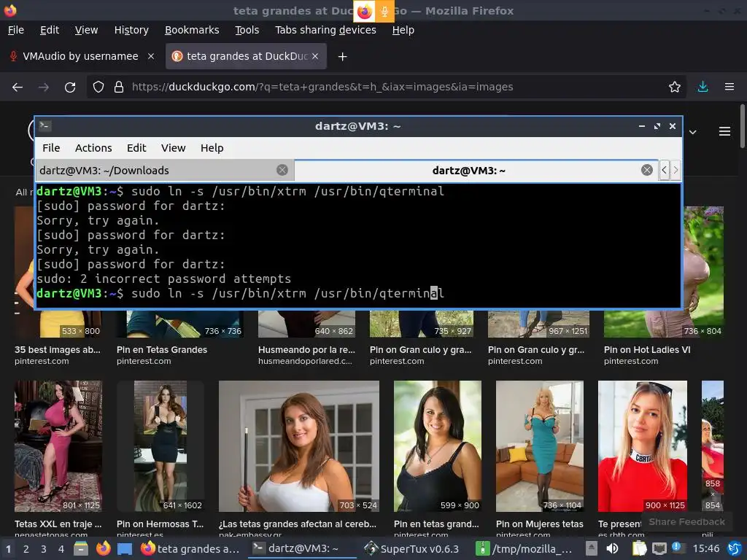747x560 pixels.
Task: Open the DuckDuckGo page hamburger menu
Action: [724, 131]
